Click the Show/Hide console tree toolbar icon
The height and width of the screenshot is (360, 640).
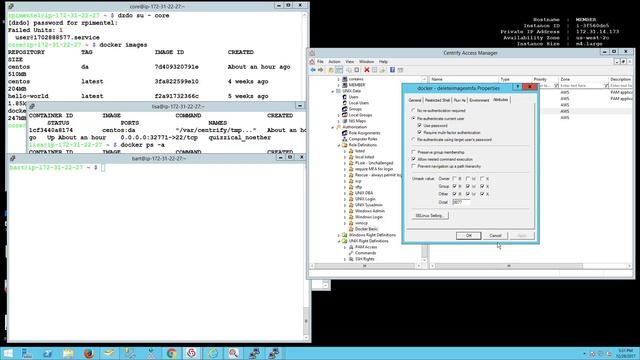[x=339, y=70]
